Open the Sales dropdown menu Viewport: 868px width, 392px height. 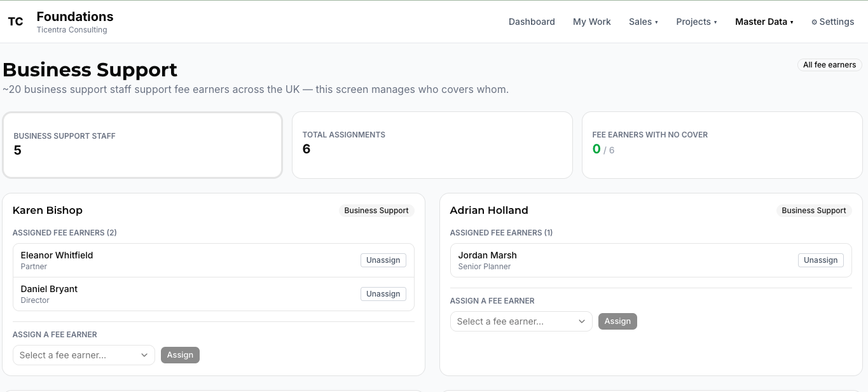pyautogui.click(x=644, y=22)
